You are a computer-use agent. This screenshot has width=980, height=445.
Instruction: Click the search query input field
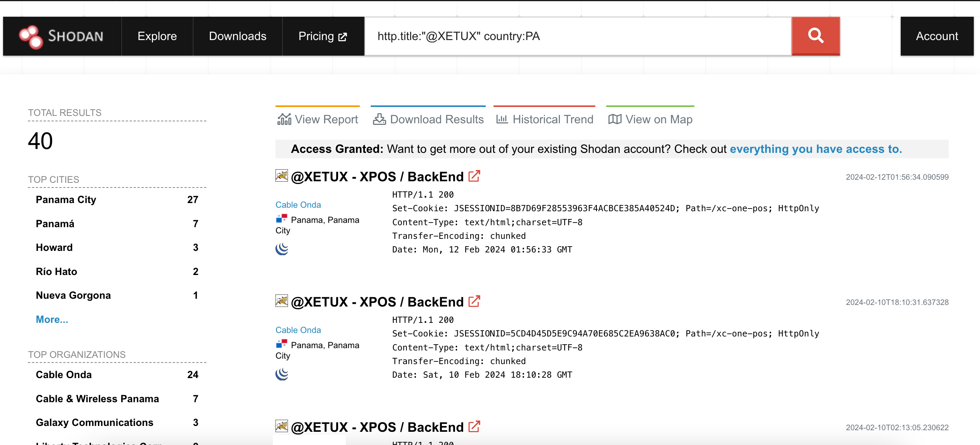point(578,36)
